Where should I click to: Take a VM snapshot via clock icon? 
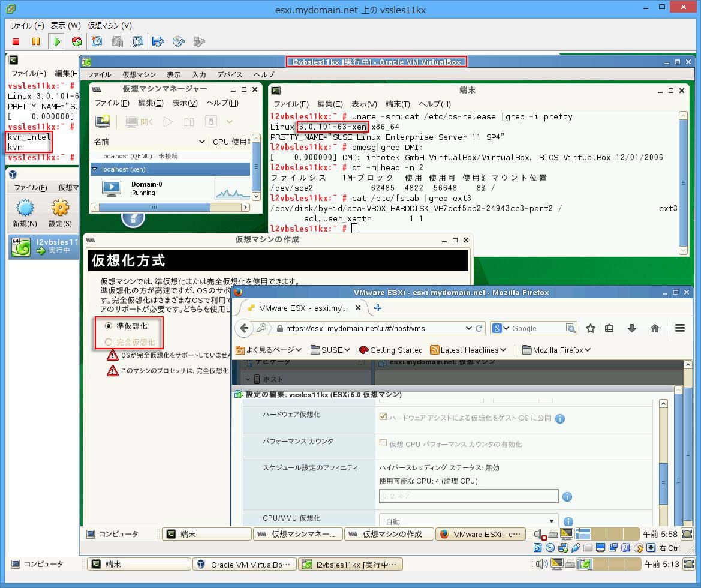tap(97, 41)
